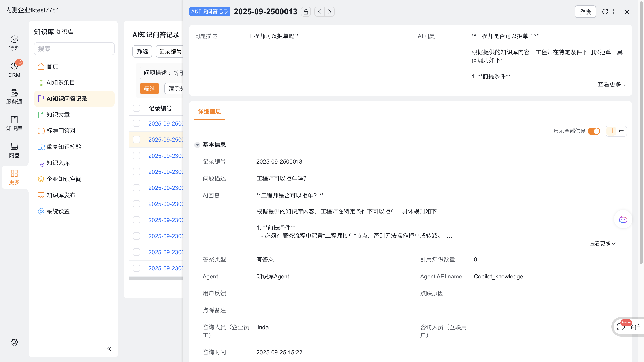Click the 搜索 input field

74,49
